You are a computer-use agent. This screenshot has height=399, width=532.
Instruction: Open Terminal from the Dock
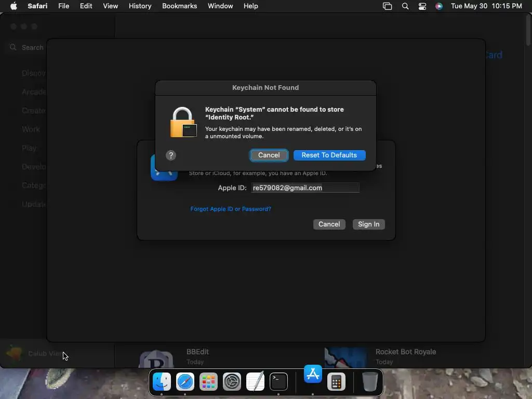[278, 382]
